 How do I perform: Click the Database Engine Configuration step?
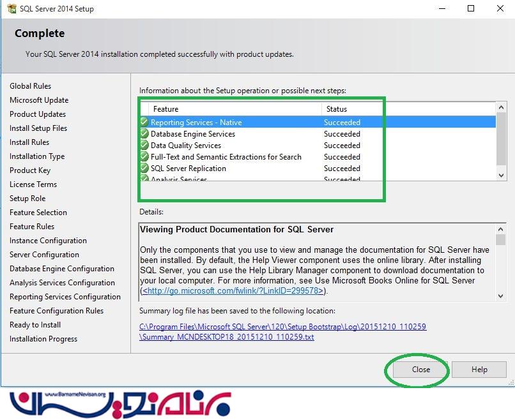tap(62, 269)
